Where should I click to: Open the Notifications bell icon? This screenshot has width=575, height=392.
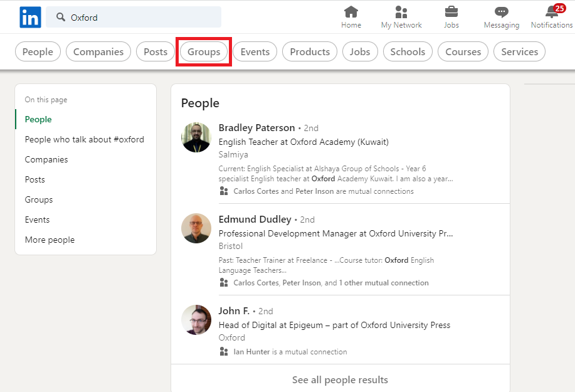[552, 12]
